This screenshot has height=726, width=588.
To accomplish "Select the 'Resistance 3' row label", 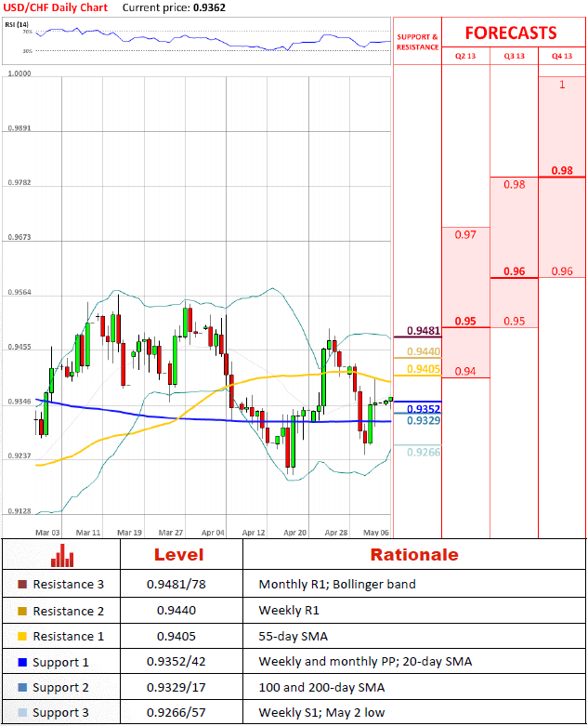I will coord(69,585).
